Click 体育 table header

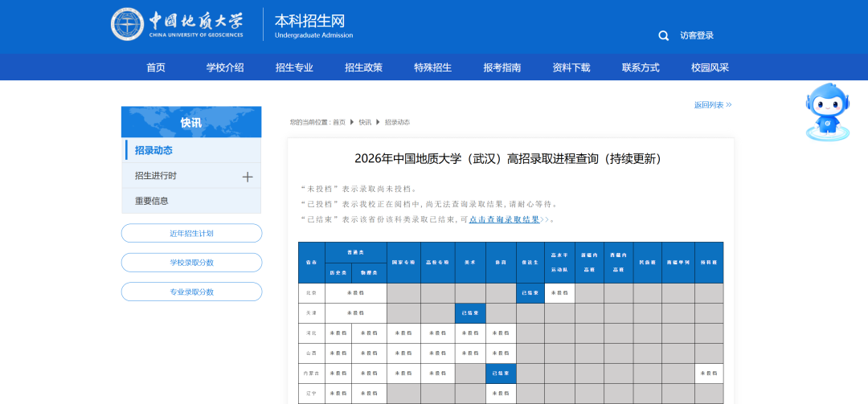click(x=501, y=263)
